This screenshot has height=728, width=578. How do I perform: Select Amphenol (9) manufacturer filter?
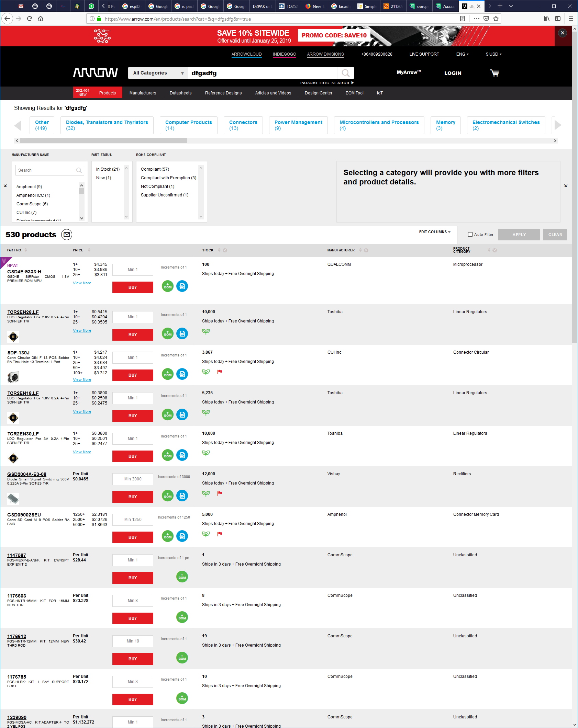point(29,187)
